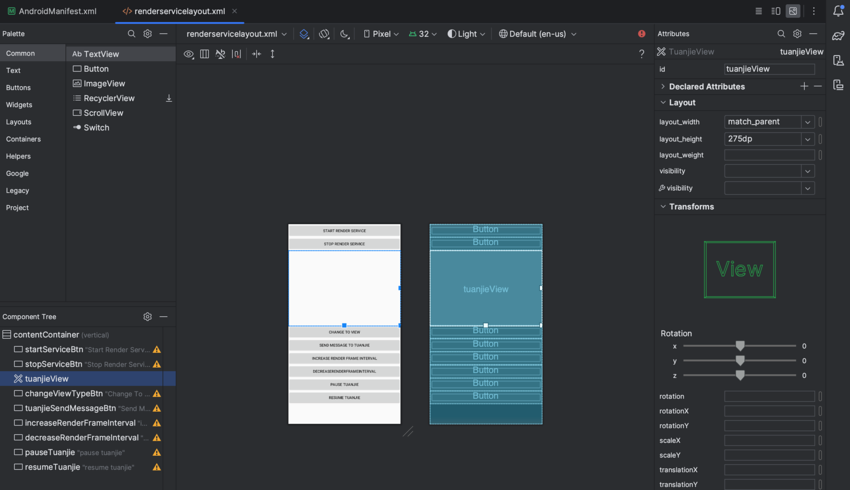Toggle view options eye icon
This screenshot has width=850, height=490.
tap(188, 54)
